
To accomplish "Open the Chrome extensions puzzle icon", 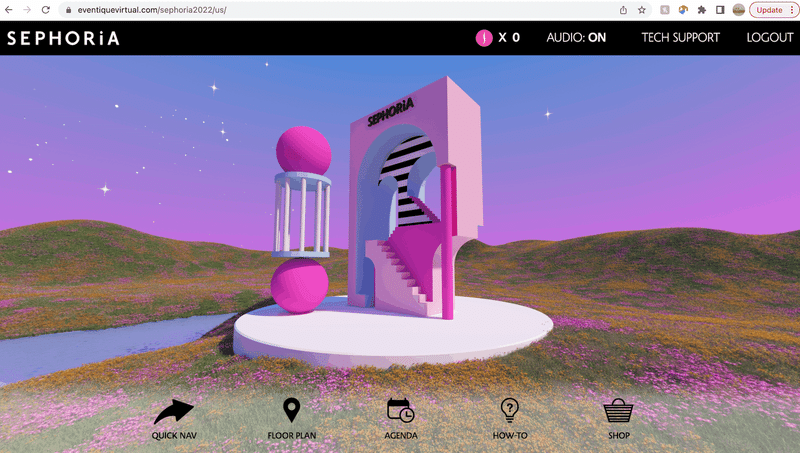I will (702, 10).
